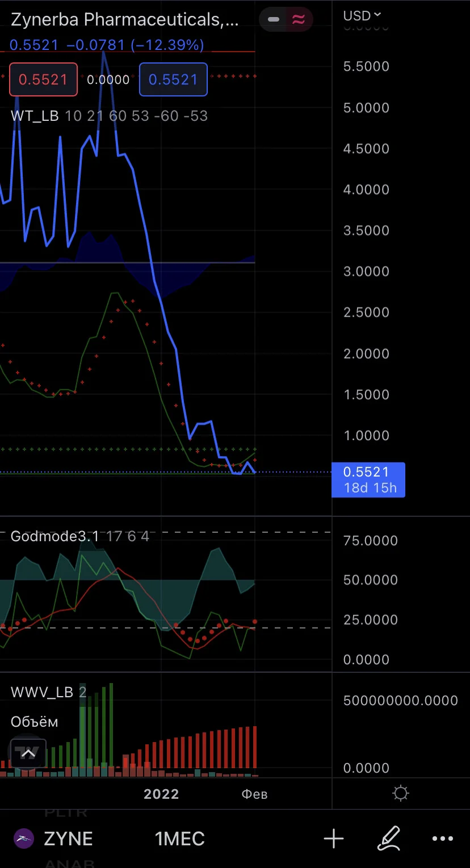This screenshot has width=470, height=868.
Task: Tap the 25.0000 Godmode scale label
Action: click(370, 620)
